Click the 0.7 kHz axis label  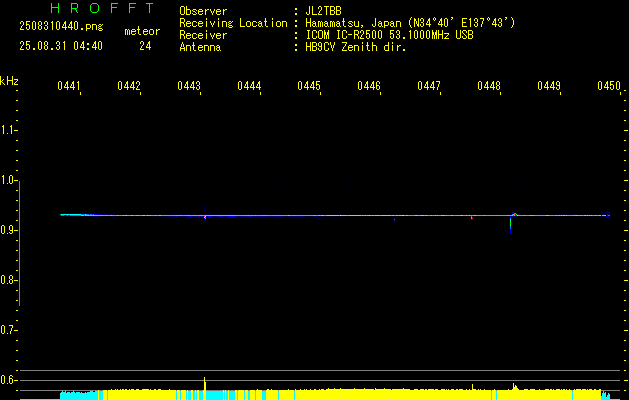8,330
